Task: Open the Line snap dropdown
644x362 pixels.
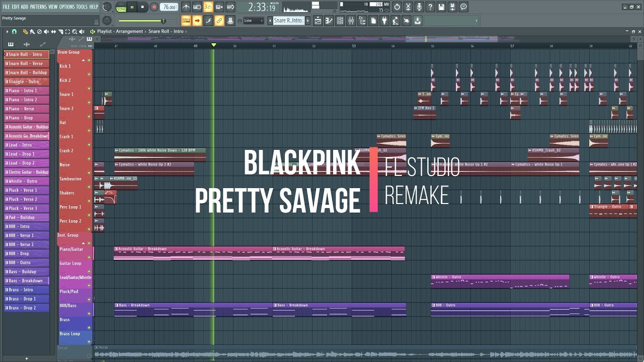Action: (x=254, y=21)
